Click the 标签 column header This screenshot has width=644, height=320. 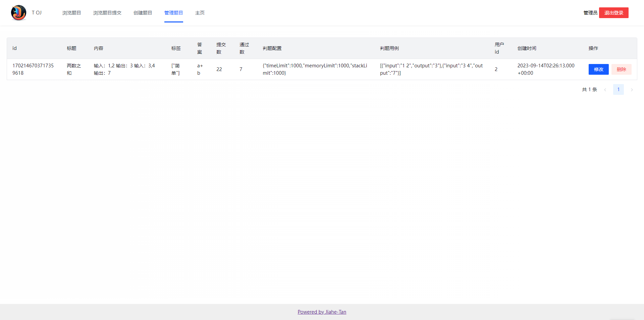179,48
